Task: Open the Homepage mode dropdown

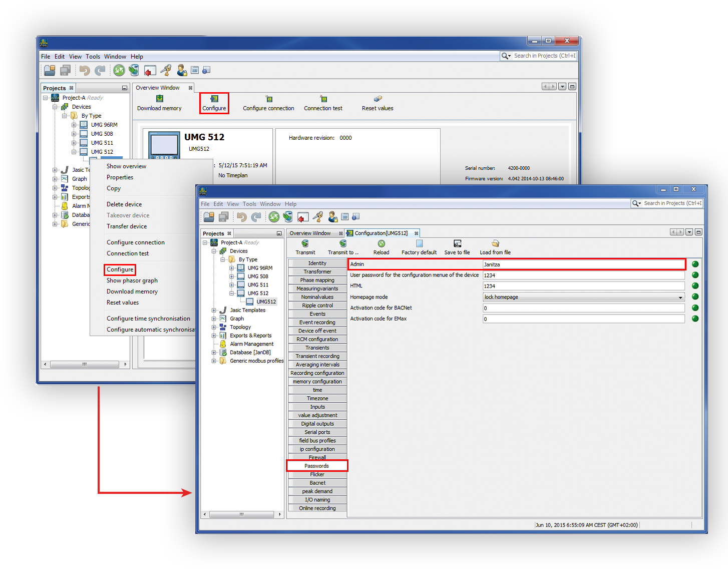Action: (x=680, y=298)
